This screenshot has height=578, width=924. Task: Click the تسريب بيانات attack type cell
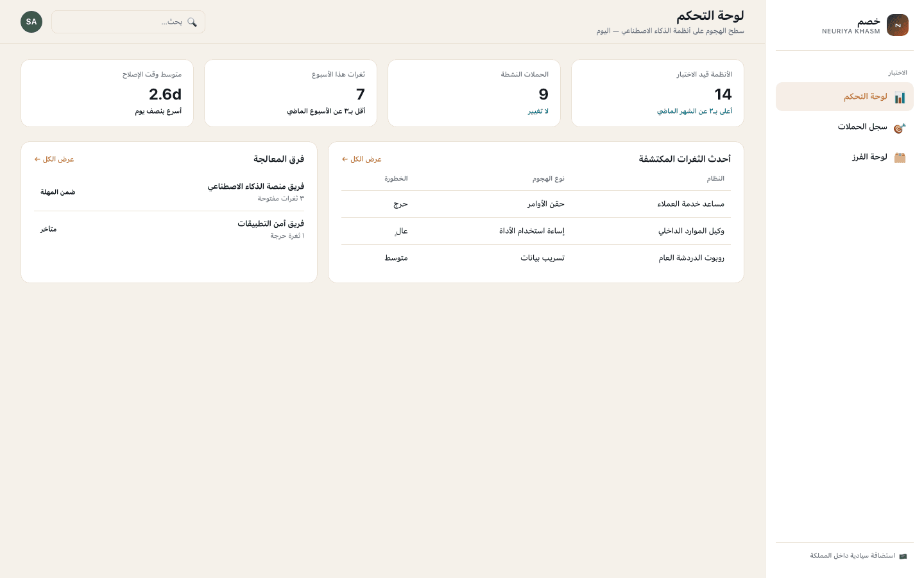(x=543, y=258)
